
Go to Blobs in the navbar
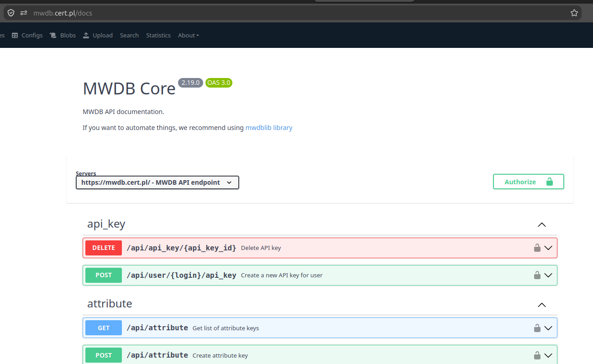click(x=63, y=35)
